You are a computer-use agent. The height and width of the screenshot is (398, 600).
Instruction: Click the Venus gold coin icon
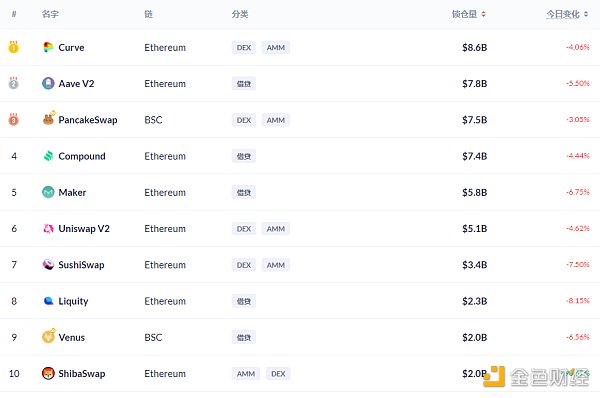point(49,336)
